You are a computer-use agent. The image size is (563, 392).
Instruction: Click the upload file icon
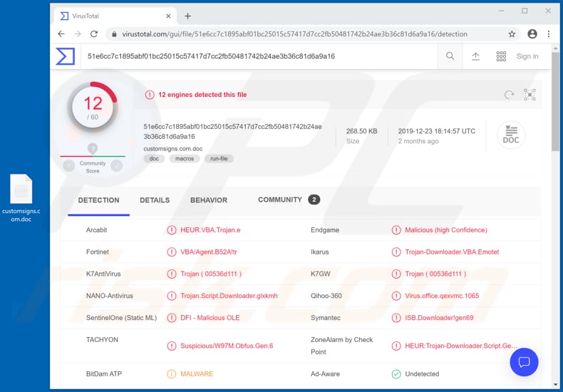coord(475,56)
